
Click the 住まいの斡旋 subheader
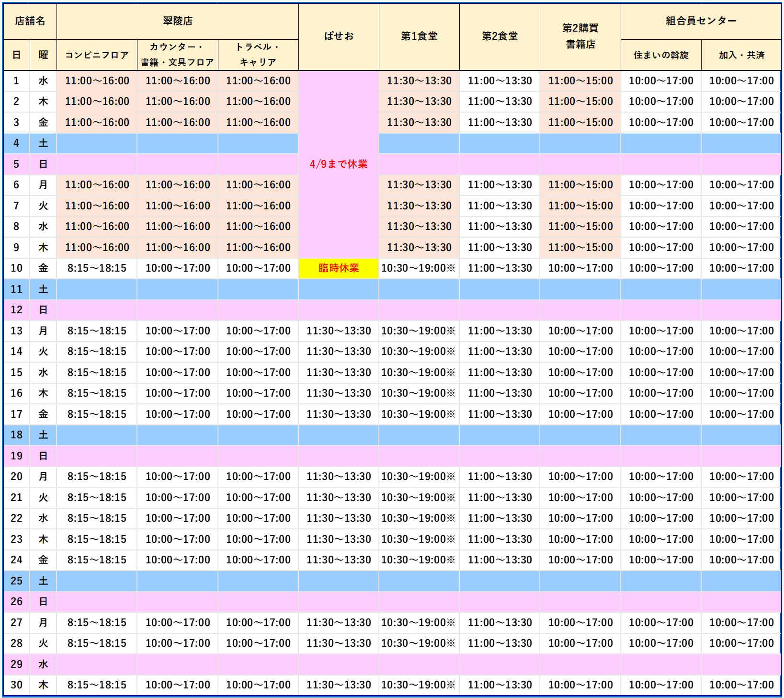661,55
